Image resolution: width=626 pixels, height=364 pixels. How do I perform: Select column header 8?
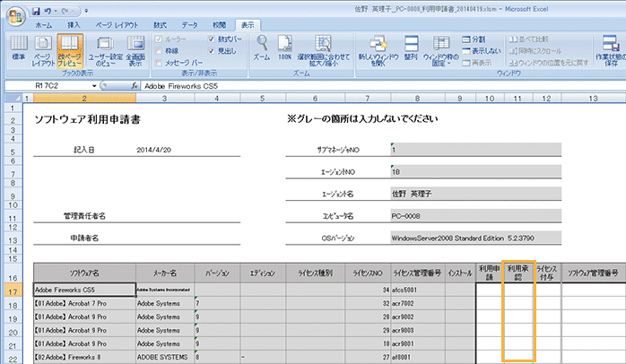pos(417,99)
